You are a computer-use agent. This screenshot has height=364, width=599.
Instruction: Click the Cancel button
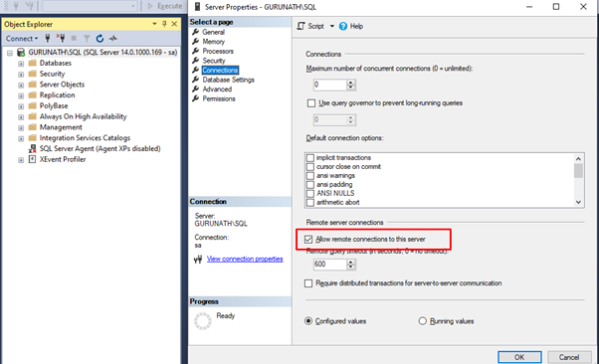569,357
